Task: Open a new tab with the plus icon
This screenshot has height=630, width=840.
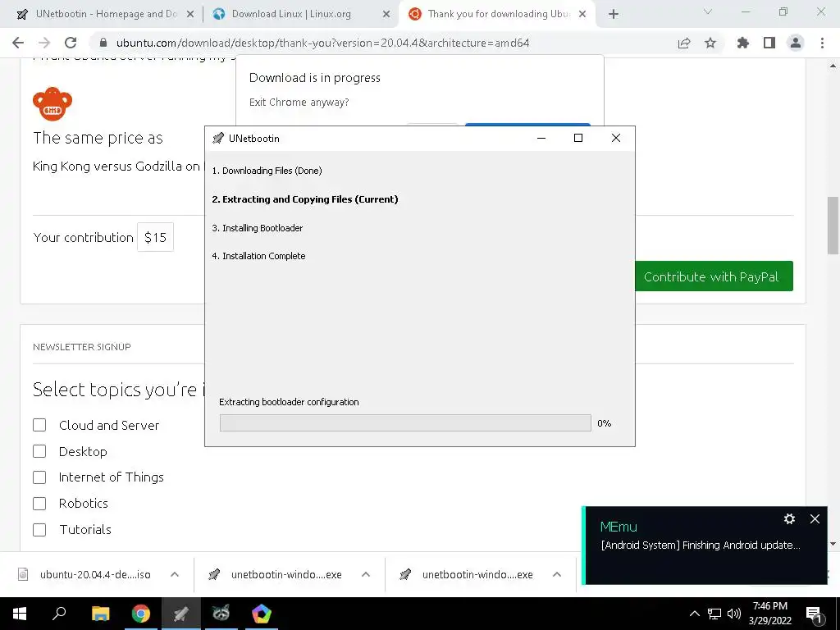Action: point(614,15)
